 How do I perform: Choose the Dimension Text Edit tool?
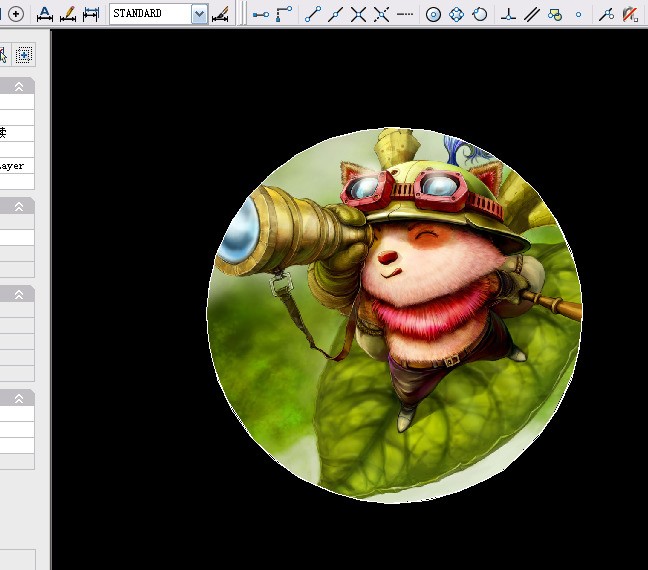pyautogui.click(x=68, y=14)
